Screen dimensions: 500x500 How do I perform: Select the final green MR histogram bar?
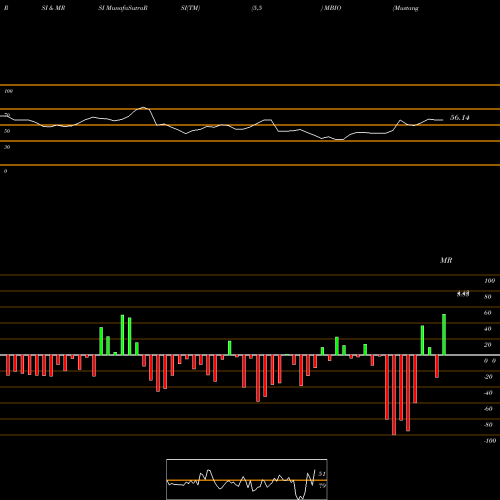coord(444,334)
